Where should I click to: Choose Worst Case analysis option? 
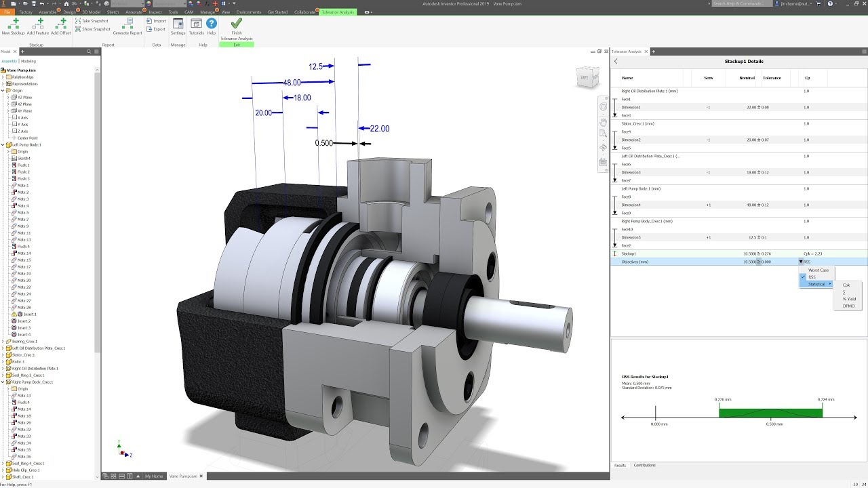[x=818, y=270]
